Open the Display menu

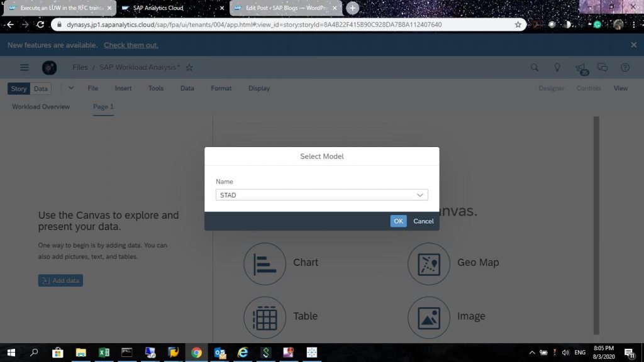pyautogui.click(x=258, y=88)
